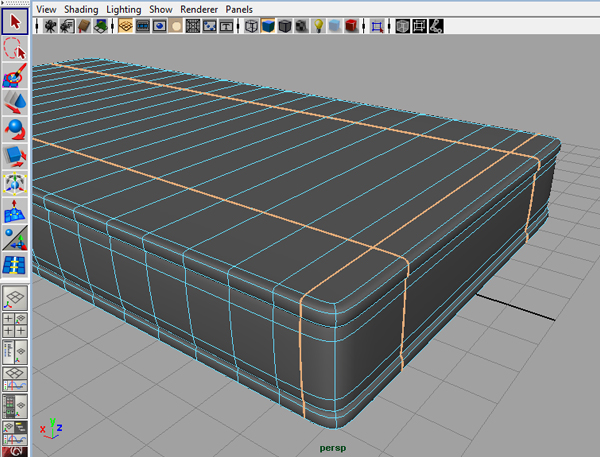The height and width of the screenshot is (457, 600).
Task: Switch to Persp/Outliner layout
Action: click(x=15, y=352)
